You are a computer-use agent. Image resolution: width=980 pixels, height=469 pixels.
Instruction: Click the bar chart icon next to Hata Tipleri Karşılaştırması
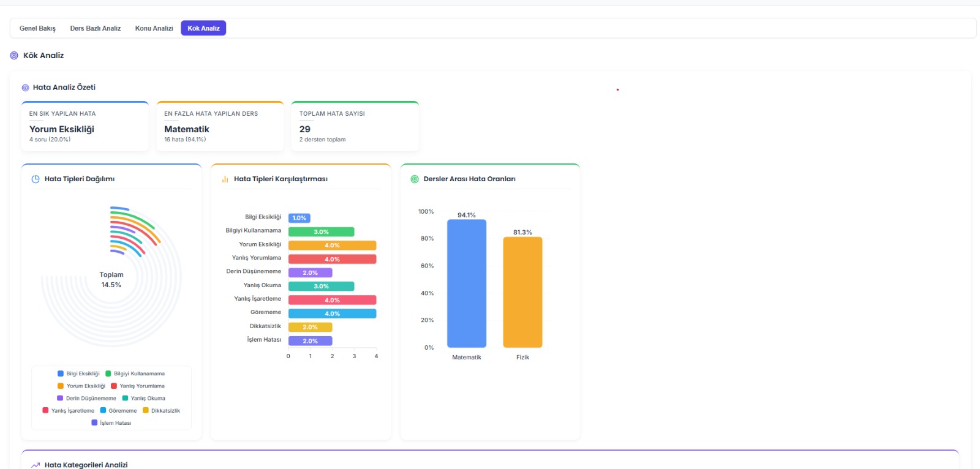tap(225, 179)
